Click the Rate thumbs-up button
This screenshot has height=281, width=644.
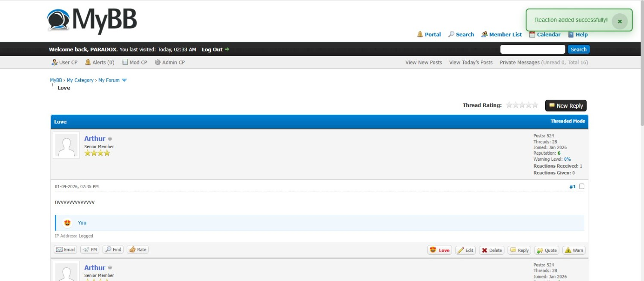[x=138, y=250]
